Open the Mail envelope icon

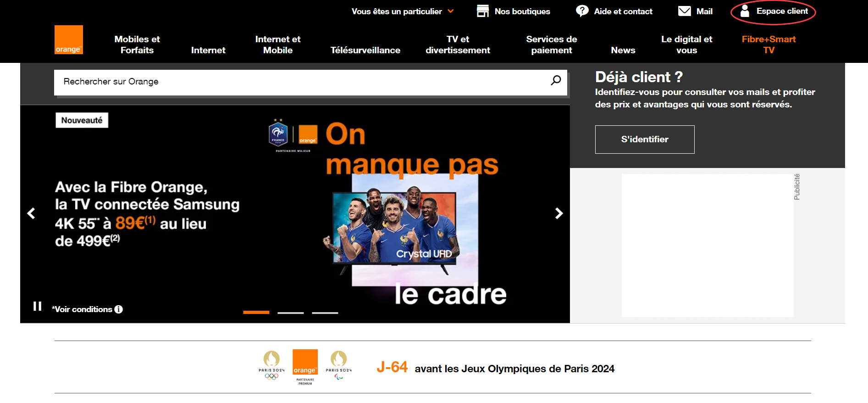pos(685,11)
